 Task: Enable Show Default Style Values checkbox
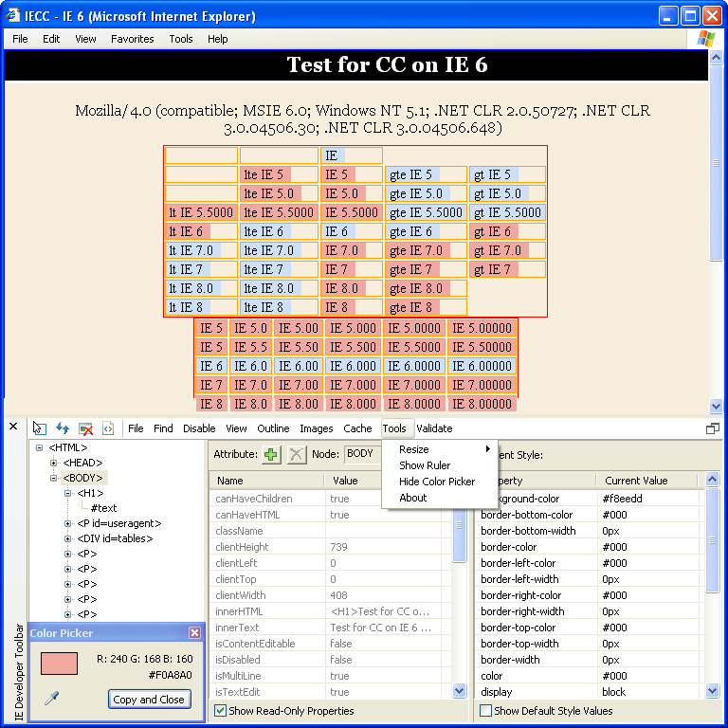(486, 711)
